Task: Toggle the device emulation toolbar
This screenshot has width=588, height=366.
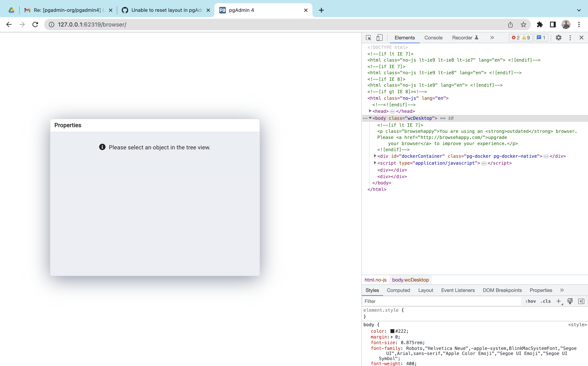Action: pos(379,38)
